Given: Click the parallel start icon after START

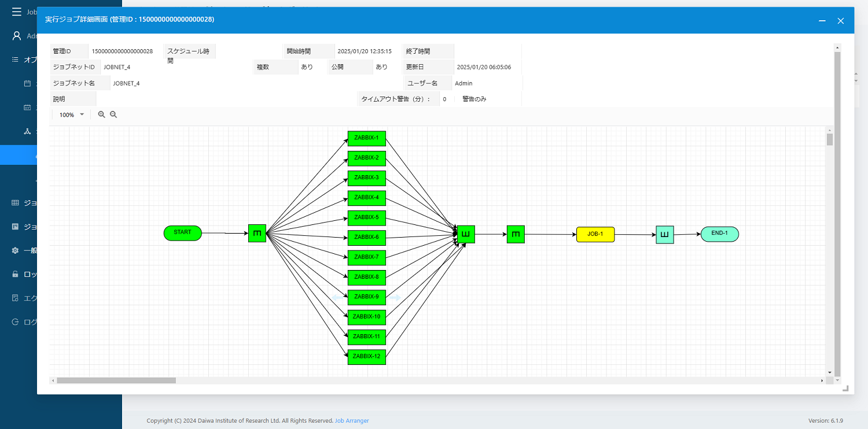Looking at the screenshot, I should (257, 233).
